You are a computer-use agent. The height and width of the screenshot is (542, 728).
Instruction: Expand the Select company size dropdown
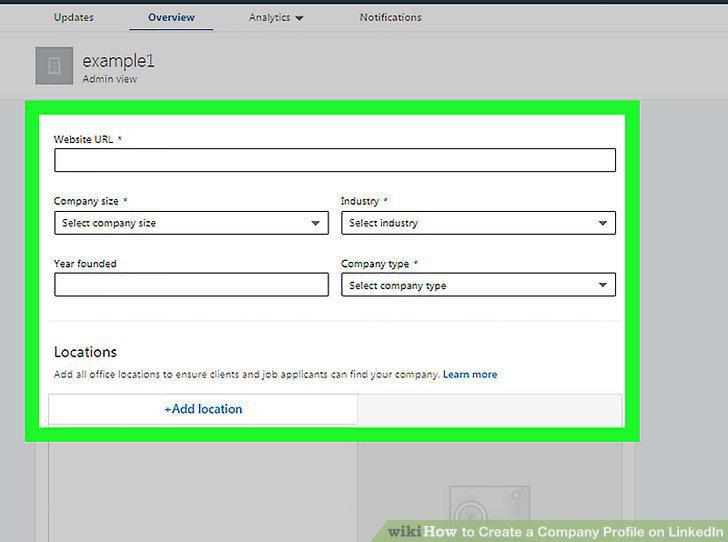pyautogui.click(x=191, y=223)
